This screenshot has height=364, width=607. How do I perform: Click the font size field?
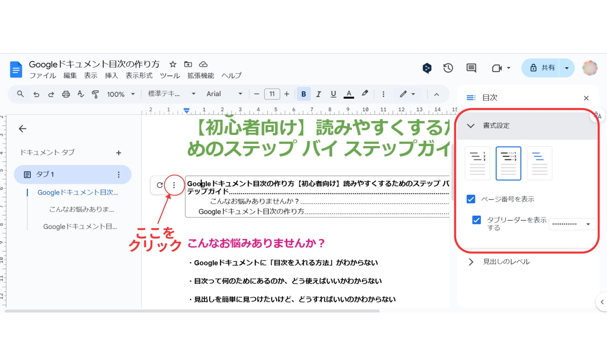coord(272,94)
